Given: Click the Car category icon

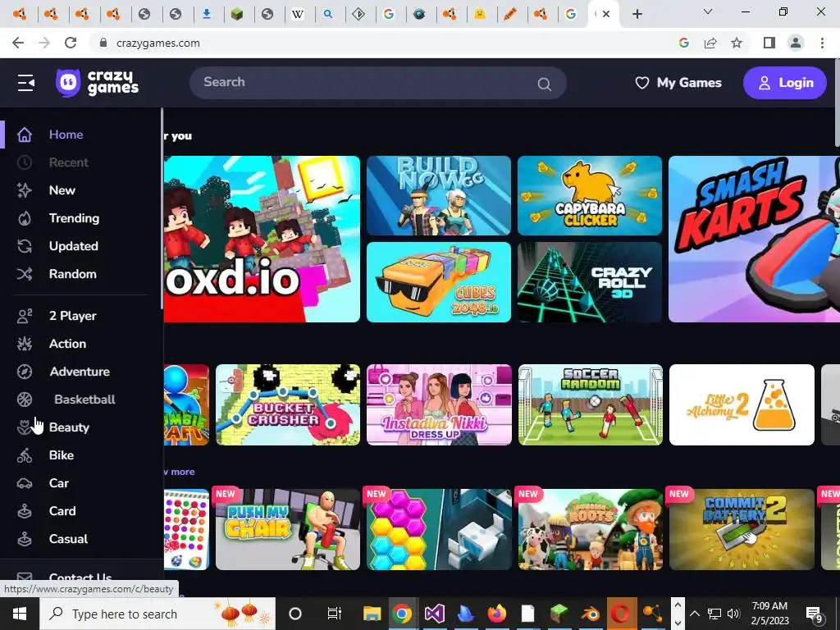Looking at the screenshot, I should click(x=25, y=483).
